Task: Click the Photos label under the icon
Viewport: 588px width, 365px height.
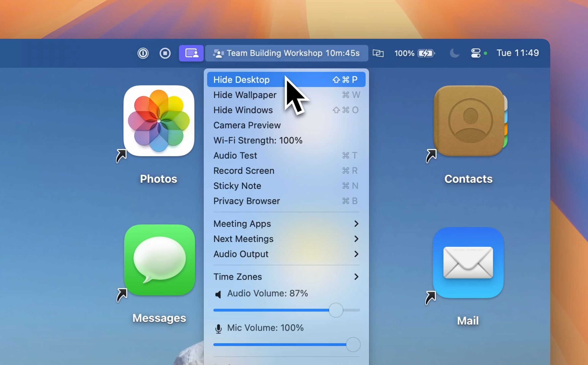Action: point(159,179)
